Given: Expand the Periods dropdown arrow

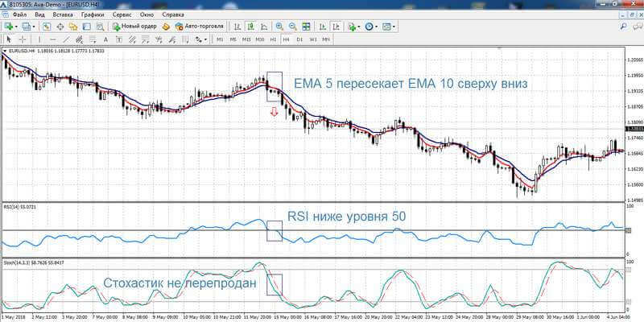Looking at the screenshot, I should [x=376, y=27].
